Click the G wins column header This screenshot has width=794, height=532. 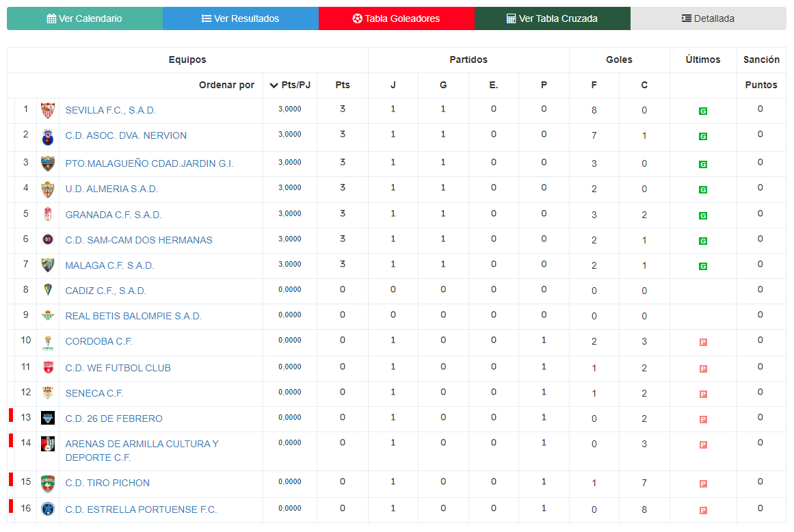tap(443, 85)
